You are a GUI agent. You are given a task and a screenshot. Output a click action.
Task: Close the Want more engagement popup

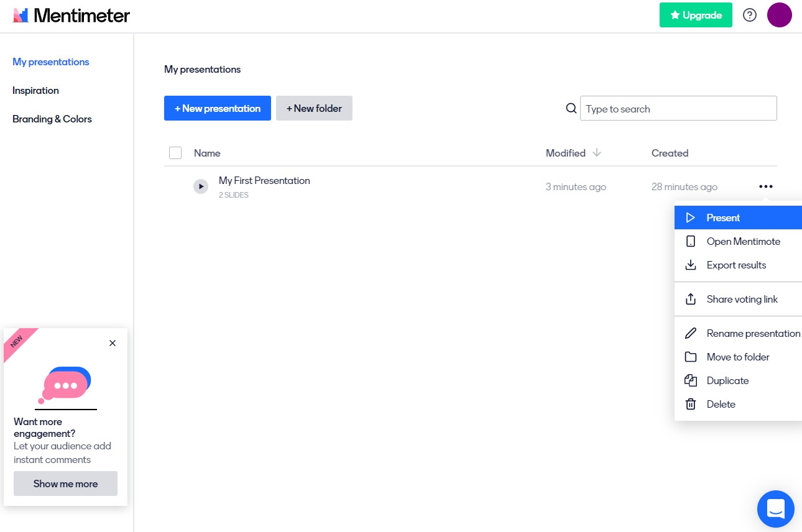pos(113,343)
